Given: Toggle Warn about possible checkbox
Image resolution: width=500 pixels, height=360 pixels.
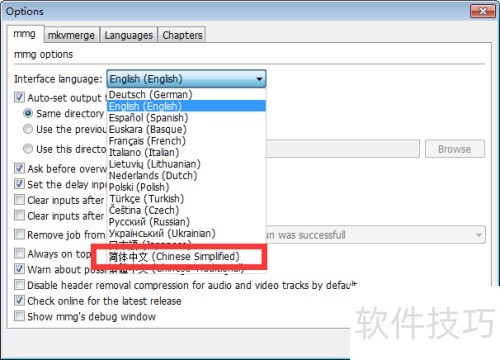Looking at the screenshot, I should point(19,269).
